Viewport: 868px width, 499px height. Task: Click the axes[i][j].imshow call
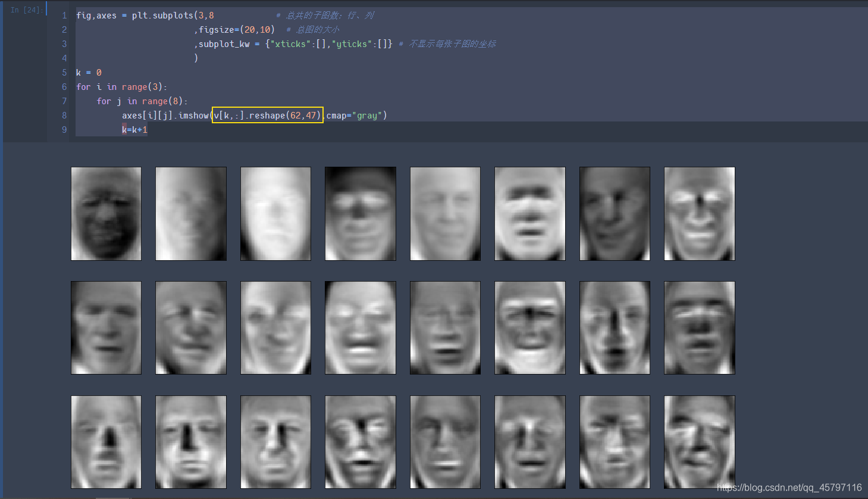(167, 115)
